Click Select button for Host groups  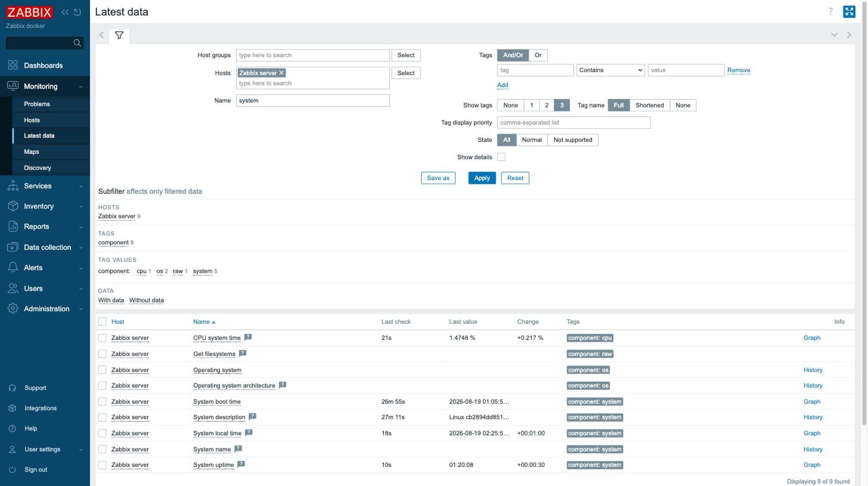406,55
